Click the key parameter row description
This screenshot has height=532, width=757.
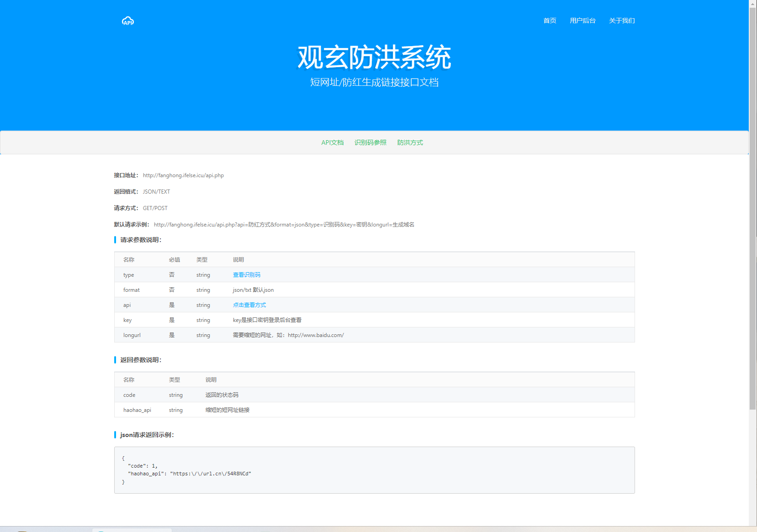(267, 320)
